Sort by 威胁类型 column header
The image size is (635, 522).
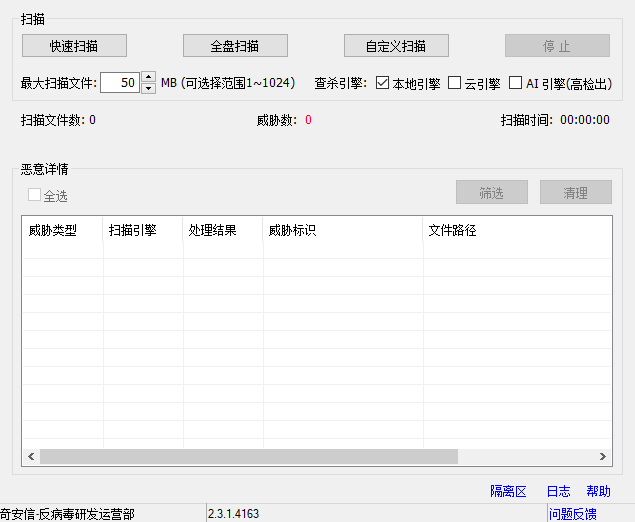(62, 230)
